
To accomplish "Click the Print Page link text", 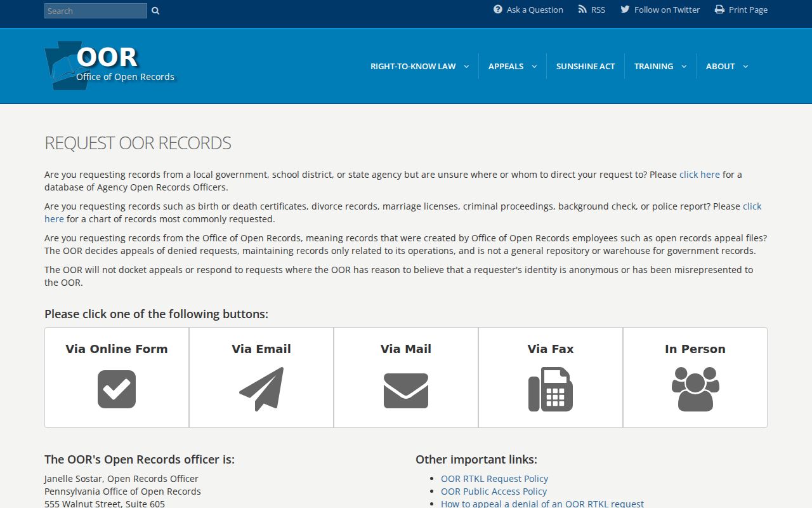I will [x=748, y=10].
